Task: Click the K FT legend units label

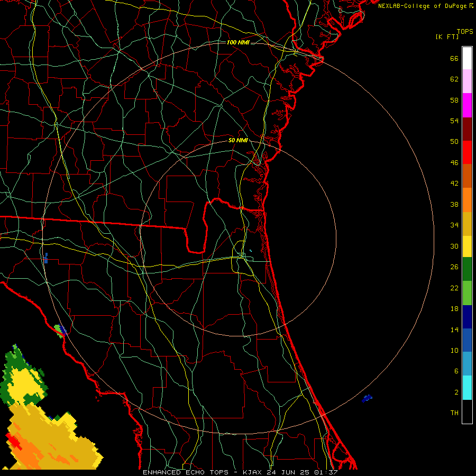Action: (x=447, y=36)
